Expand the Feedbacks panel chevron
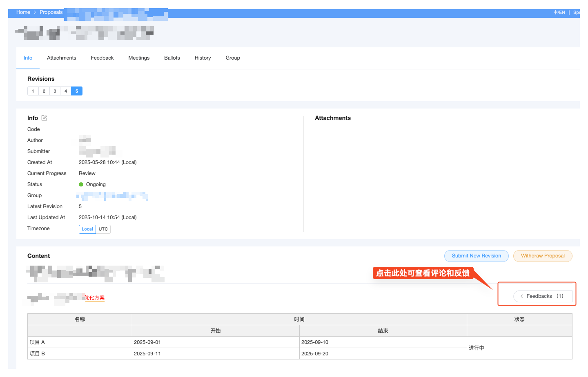 [522, 296]
